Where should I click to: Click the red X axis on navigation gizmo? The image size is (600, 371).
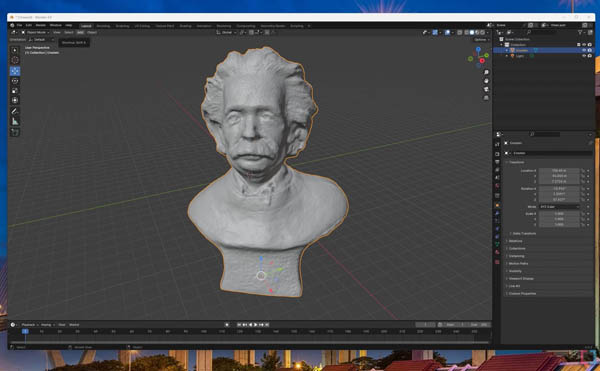pyautogui.click(x=482, y=61)
